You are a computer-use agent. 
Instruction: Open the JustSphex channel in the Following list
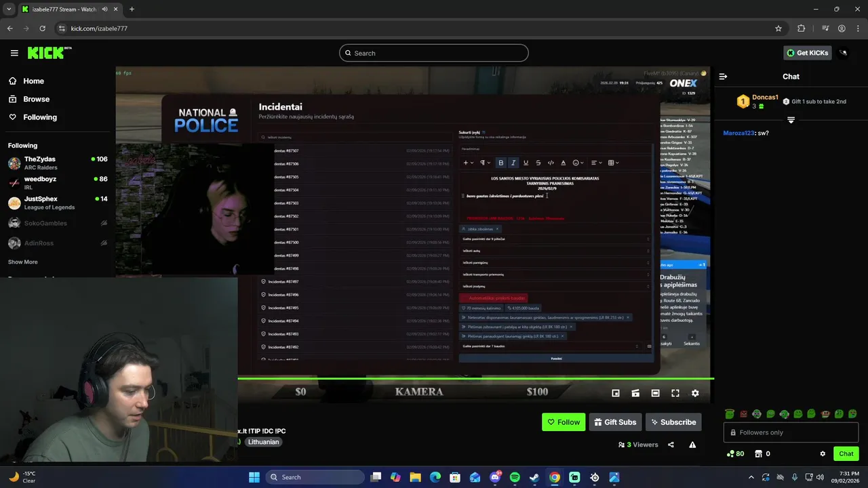(x=58, y=203)
